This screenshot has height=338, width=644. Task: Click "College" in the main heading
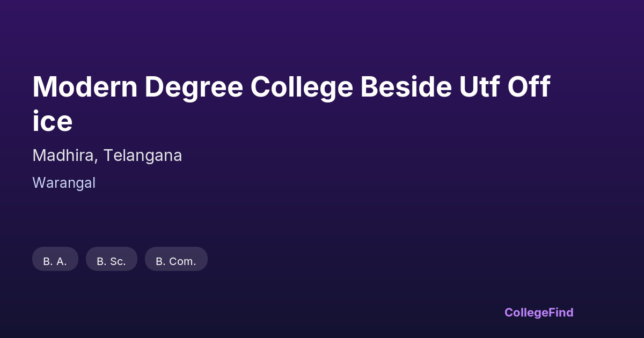(x=302, y=87)
